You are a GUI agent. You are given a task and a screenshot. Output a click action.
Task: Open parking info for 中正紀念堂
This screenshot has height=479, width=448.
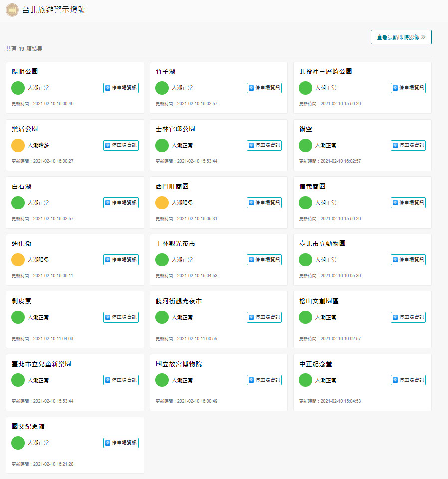(x=408, y=380)
